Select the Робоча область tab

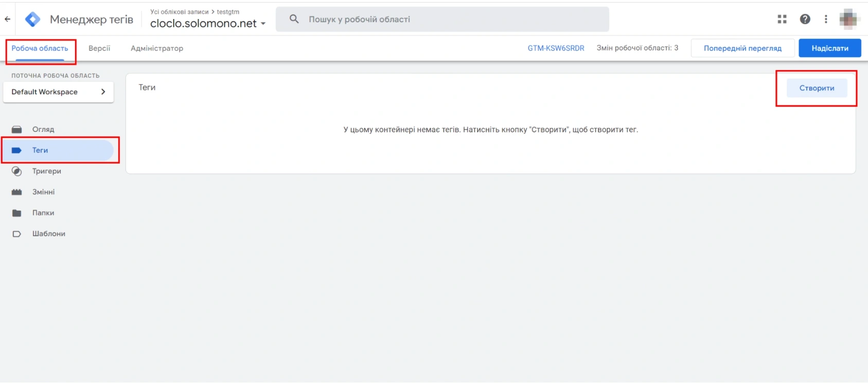click(x=40, y=48)
